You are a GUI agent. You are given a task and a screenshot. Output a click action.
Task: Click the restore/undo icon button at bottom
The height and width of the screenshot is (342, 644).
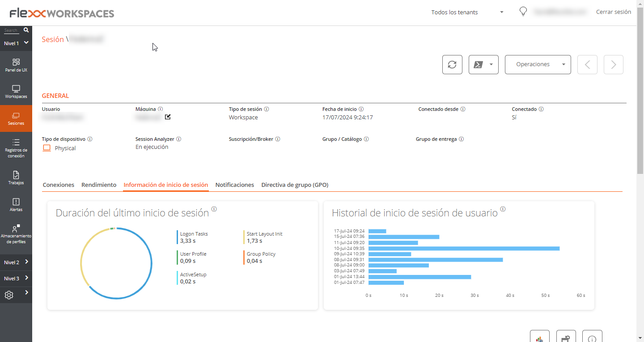click(566, 336)
